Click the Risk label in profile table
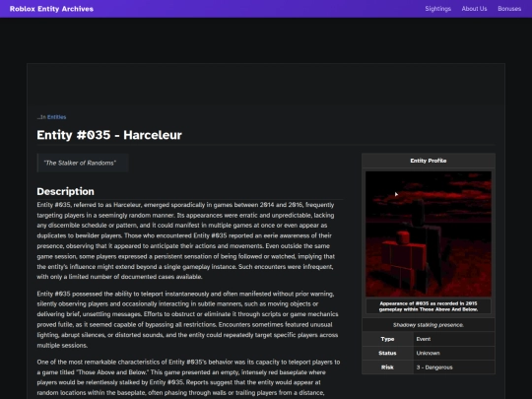 tap(387, 367)
